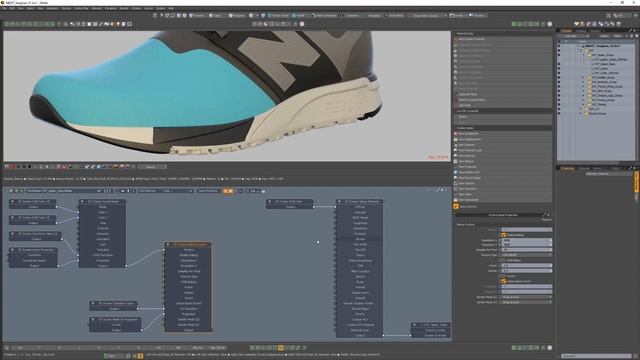Open the Edit menu
This screenshot has height=360, width=640.
(x=12, y=8)
